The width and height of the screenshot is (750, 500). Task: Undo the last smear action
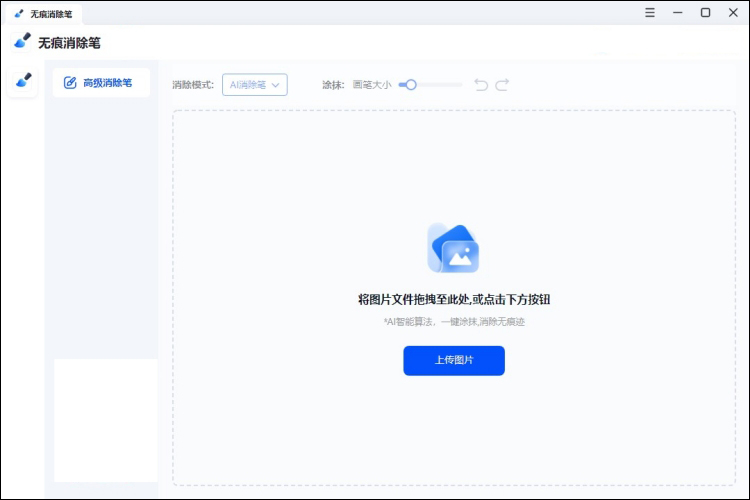481,85
